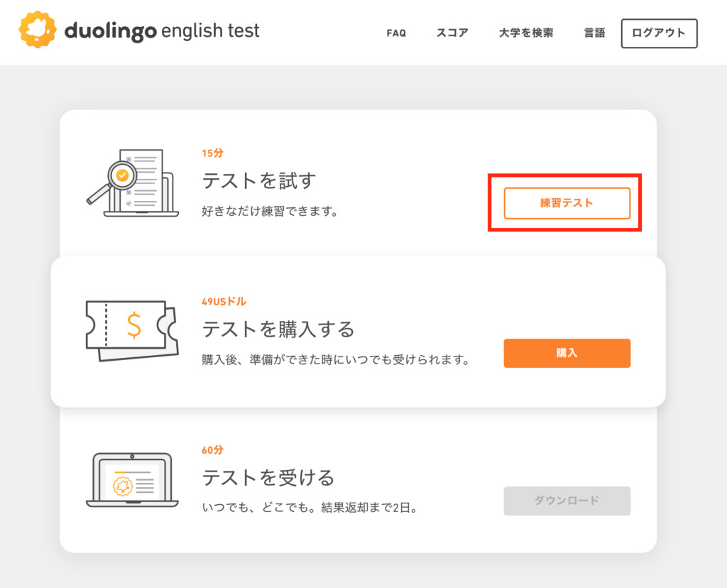Open the 大学を検索 navigation link
Screen dimensions: 727x588
pyautogui.click(x=526, y=33)
